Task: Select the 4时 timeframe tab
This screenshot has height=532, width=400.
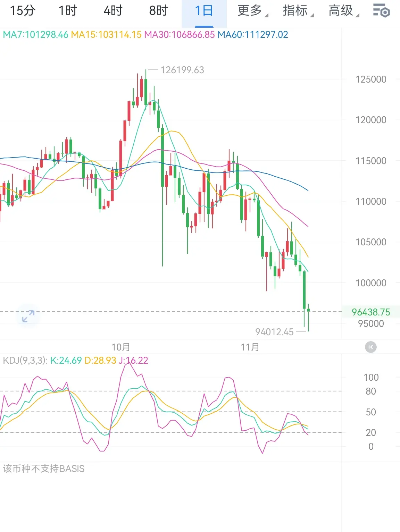Action: [x=113, y=11]
